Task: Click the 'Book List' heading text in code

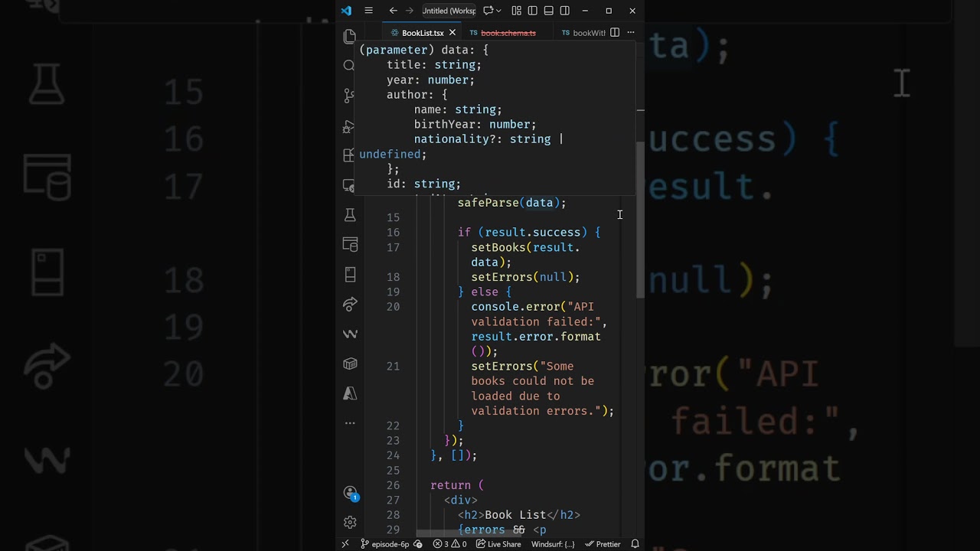Action: point(515,515)
